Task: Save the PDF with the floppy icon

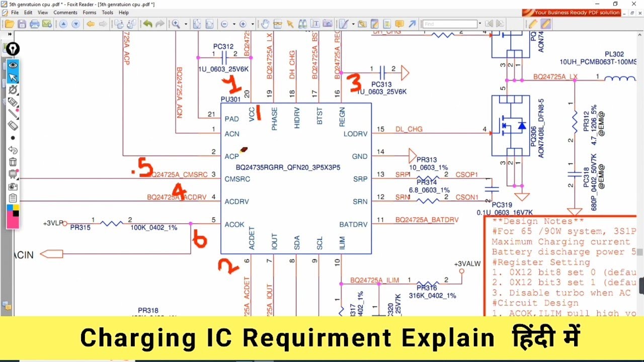Action: click(22, 24)
